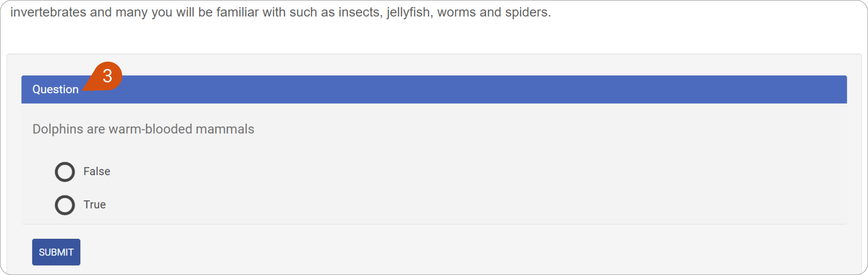Select the True radio button
Image resolution: width=868 pixels, height=275 pixels.
tap(65, 205)
